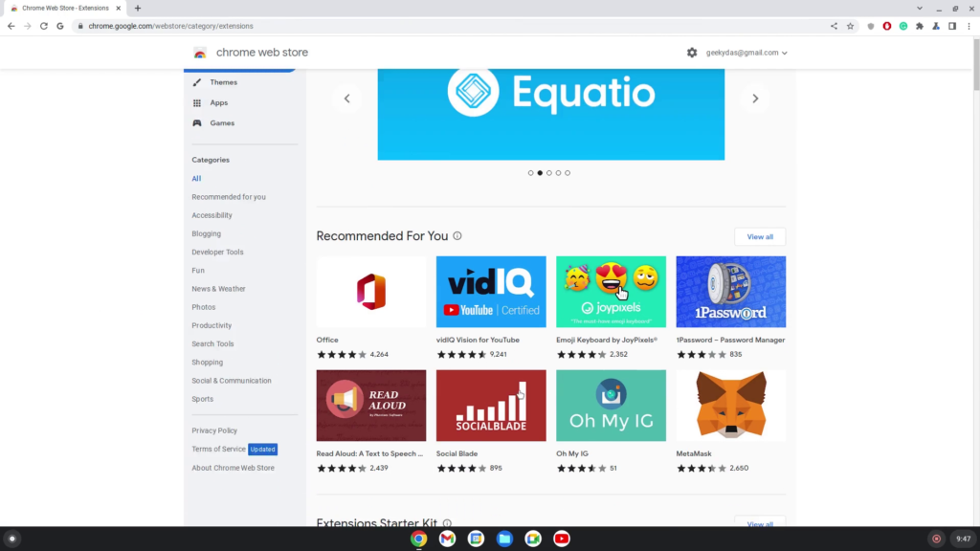Open the Chrome Web Store settings gear
The height and width of the screenshot is (551, 980).
pos(692,53)
